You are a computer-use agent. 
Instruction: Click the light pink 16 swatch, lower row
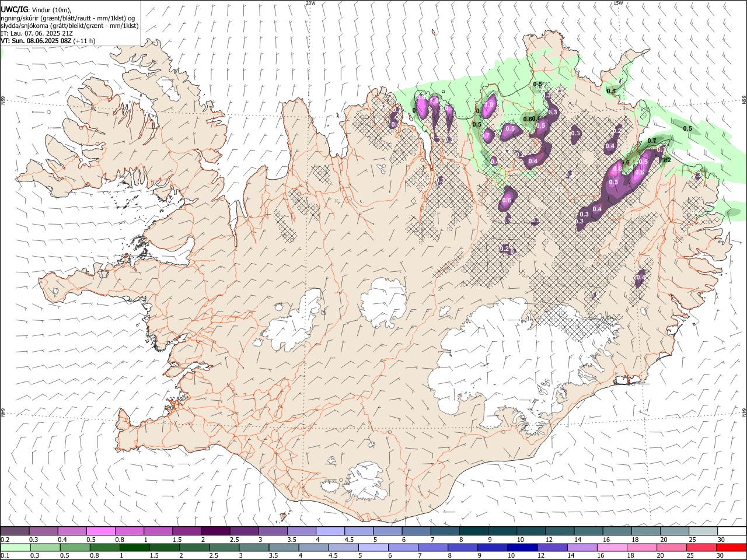611,547
